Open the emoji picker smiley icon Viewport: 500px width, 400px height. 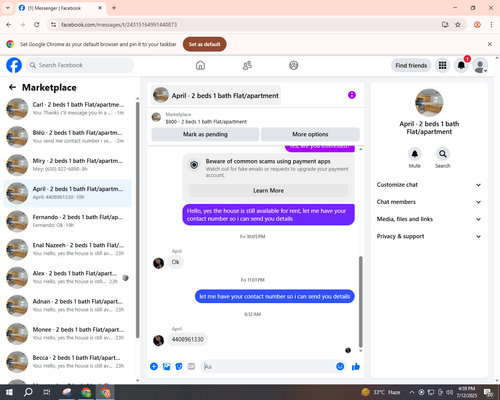pos(340,366)
